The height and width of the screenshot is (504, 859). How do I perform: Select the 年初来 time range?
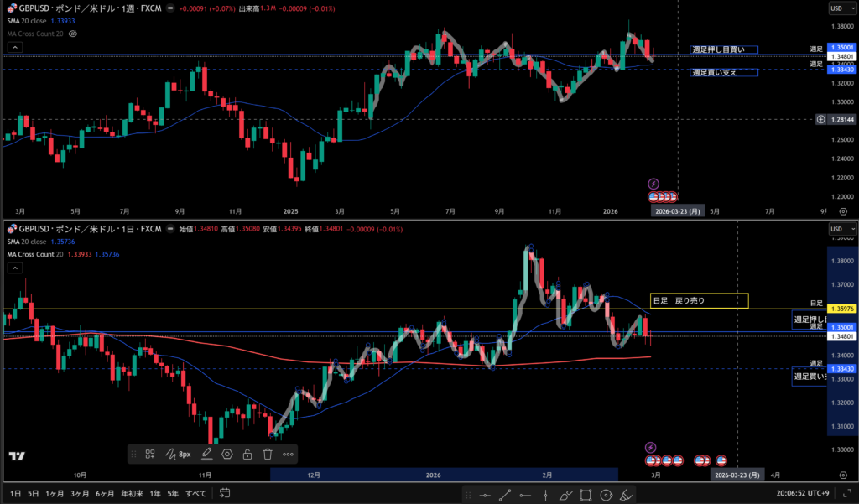132,493
